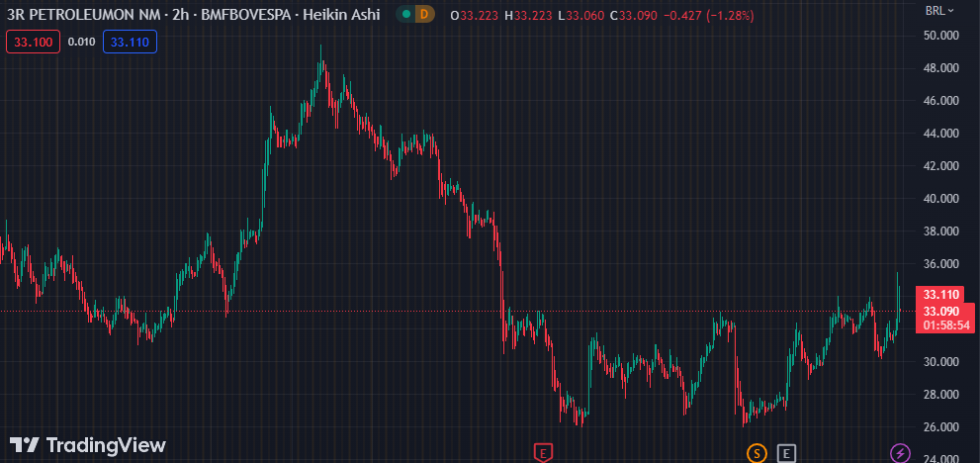Click the green market status dot

[406, 15]
